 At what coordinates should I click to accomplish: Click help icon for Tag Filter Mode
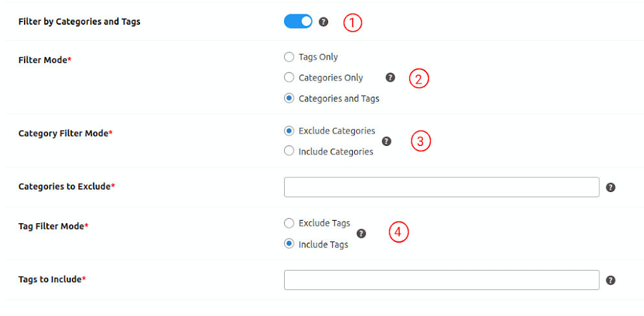click(x=361, y=234)
